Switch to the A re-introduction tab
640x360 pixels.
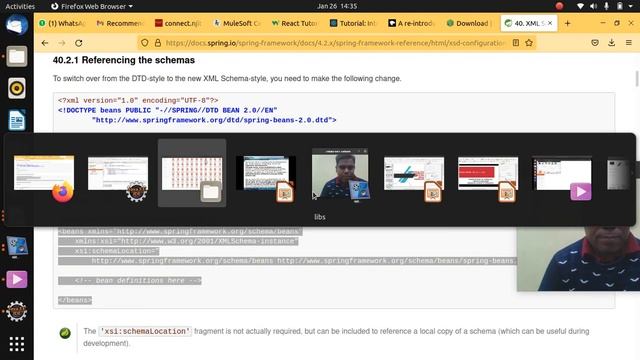(x=412, y=23)
